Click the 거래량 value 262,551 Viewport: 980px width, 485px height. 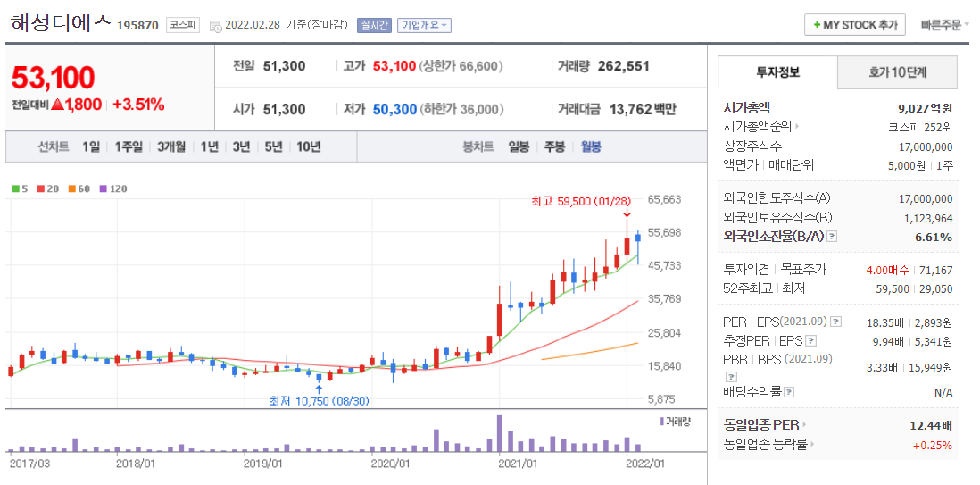(x=624, y=66)
